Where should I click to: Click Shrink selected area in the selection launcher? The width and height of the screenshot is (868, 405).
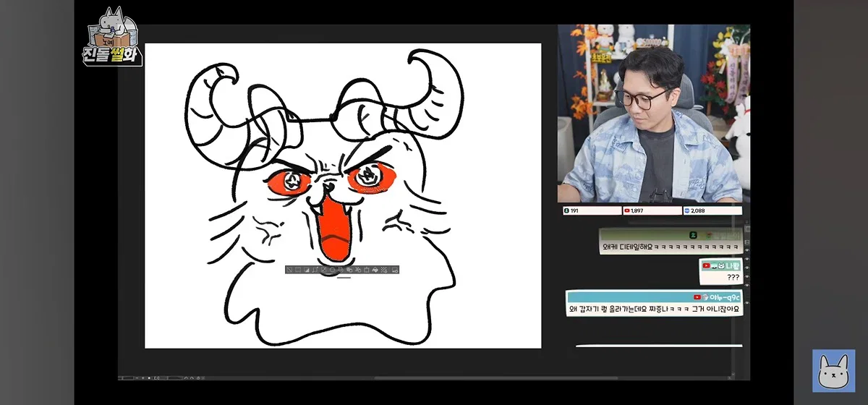pos(324,270)
